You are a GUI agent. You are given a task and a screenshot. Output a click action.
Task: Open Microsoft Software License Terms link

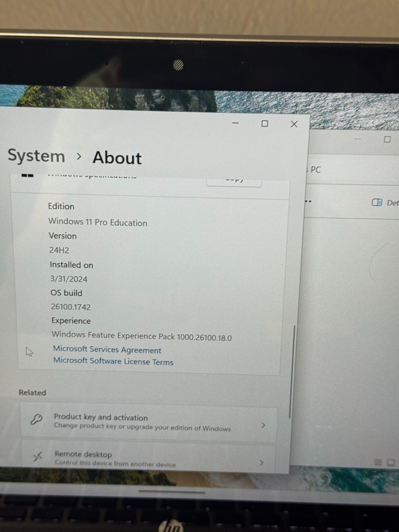click(113, 361)
